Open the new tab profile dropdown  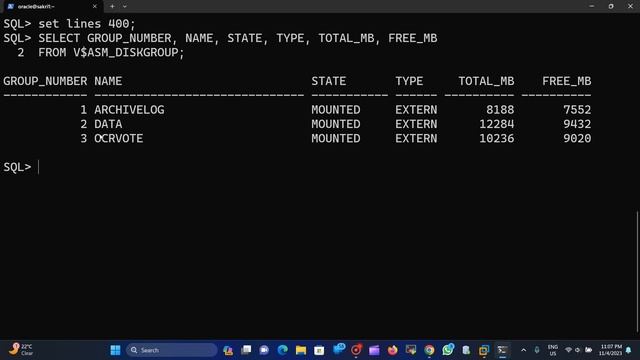[x=125, y=7]
